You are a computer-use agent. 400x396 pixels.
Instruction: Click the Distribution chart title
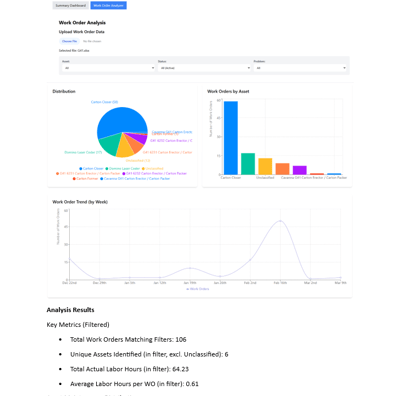tap(64, 91)
